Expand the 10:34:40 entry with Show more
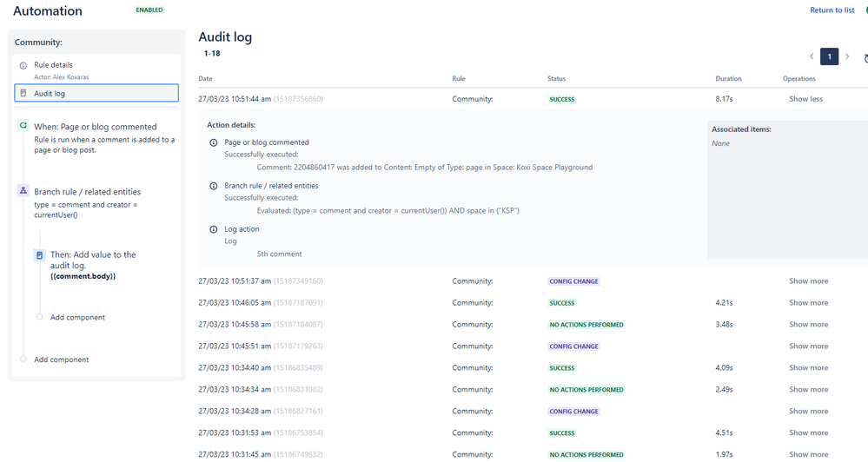 (809, 367)
